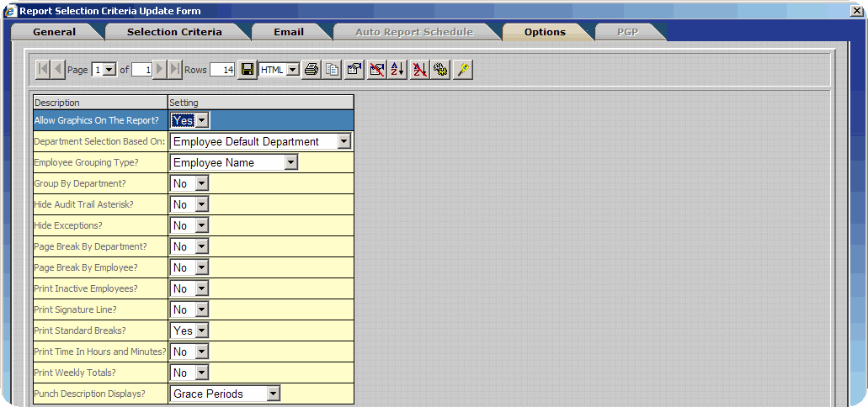Click the A-Z sort icon

tap(398, 70)
